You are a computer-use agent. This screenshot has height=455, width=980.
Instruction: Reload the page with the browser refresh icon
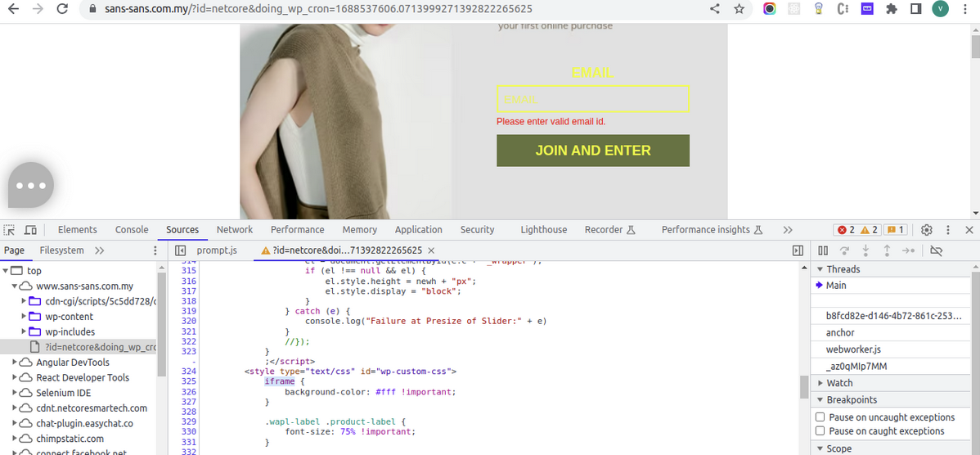[x=62, y=9]
